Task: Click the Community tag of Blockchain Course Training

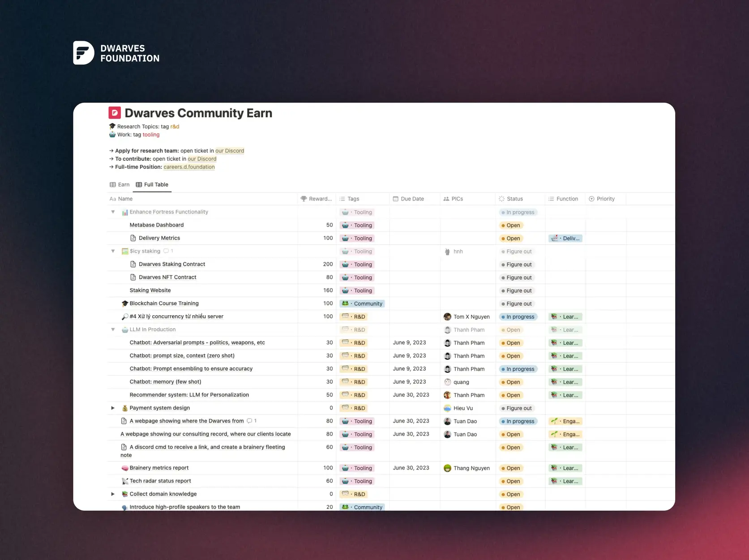Action: 362,304
